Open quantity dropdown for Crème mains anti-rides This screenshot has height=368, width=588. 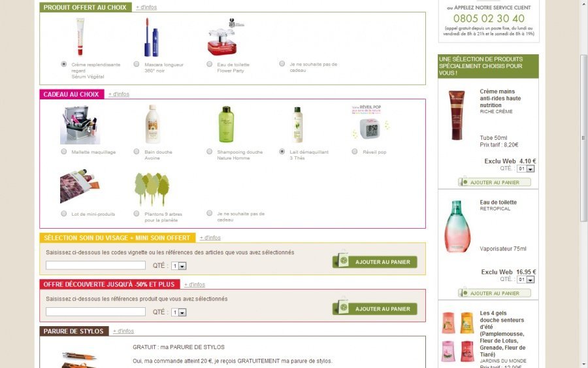525,169
